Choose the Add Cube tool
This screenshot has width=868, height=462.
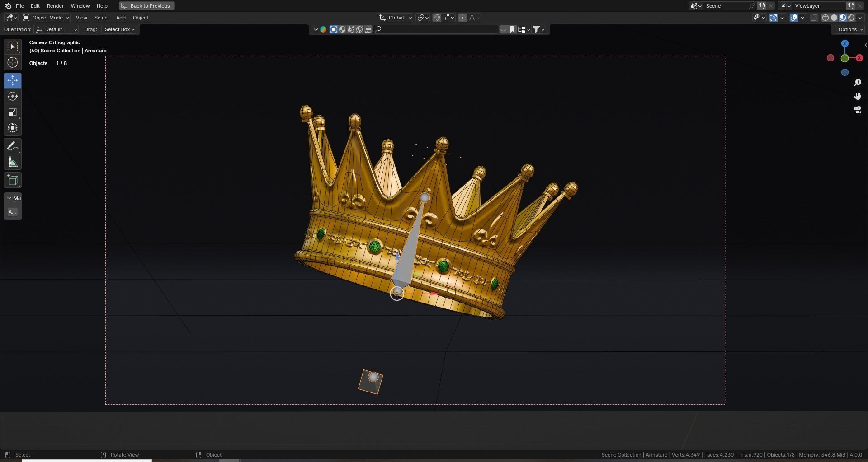[x=13, y=180]
